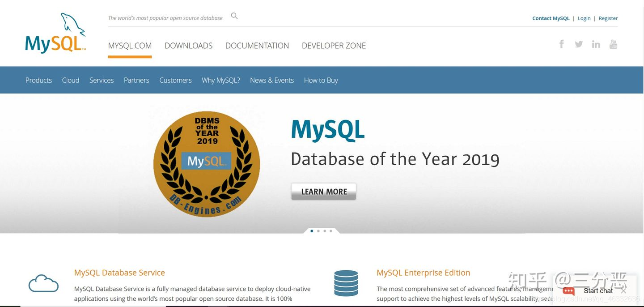Open the search magnifier icon
This screenshot has height=307, width=644.
tap(234, 16)
